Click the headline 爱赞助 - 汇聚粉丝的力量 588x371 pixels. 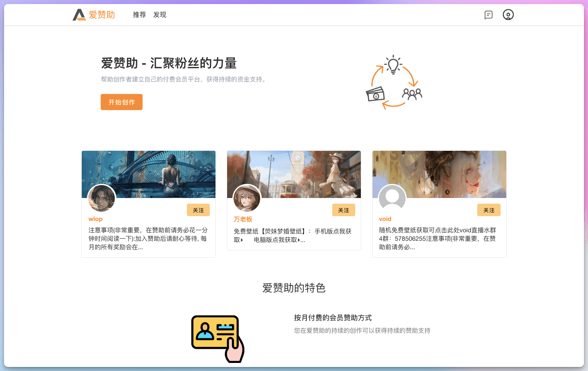pos(169,63)
